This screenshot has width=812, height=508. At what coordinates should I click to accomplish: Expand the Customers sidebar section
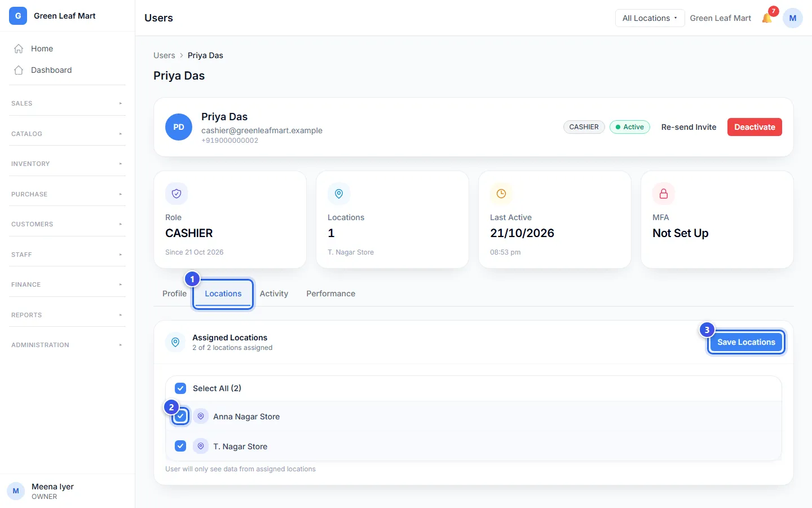[67, 224]
